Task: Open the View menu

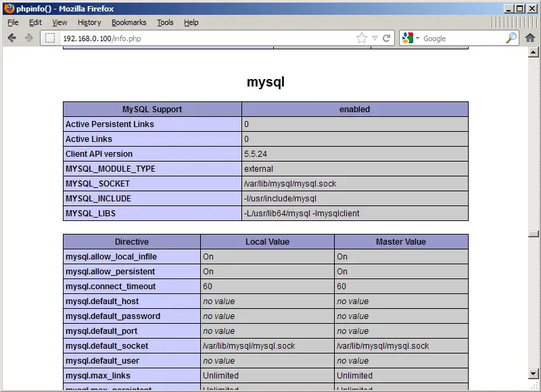Action: pos(60,22)
